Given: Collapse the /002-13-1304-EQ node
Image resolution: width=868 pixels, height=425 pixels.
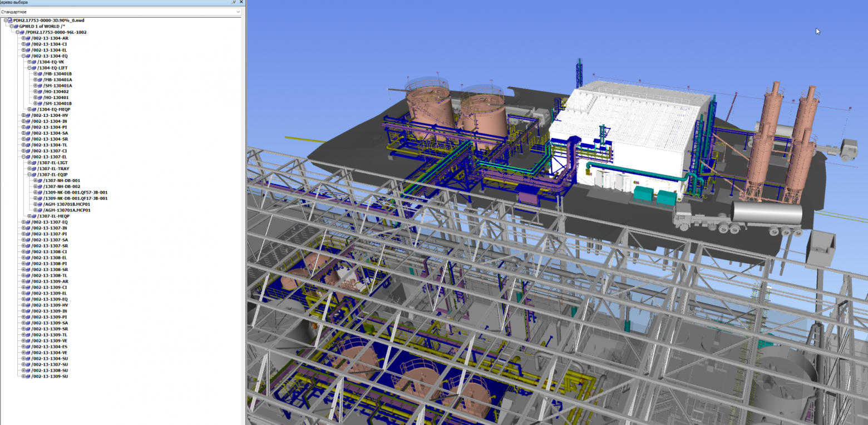Looking at the screenshot, I should pos(23,56).
